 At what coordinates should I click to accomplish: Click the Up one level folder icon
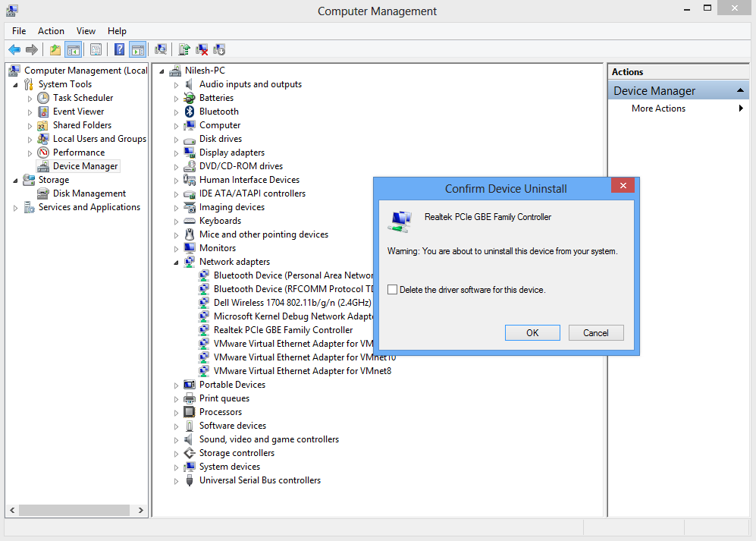[x=55, y=49]
